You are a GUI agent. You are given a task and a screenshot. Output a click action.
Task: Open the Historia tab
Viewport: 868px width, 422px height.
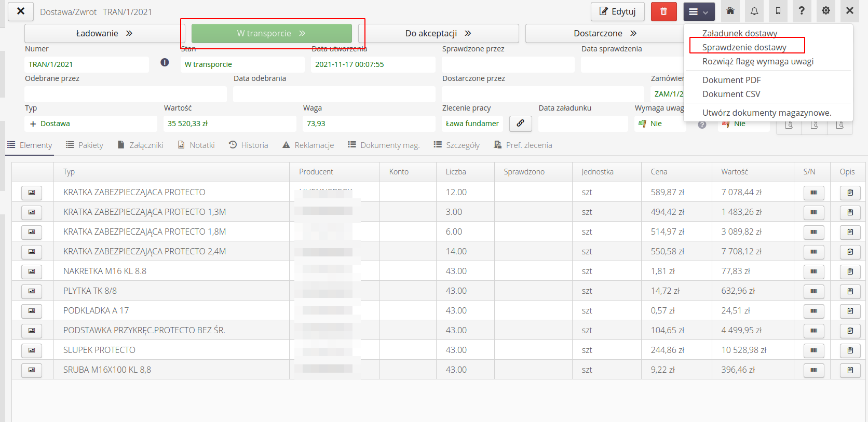coord(249,145)
